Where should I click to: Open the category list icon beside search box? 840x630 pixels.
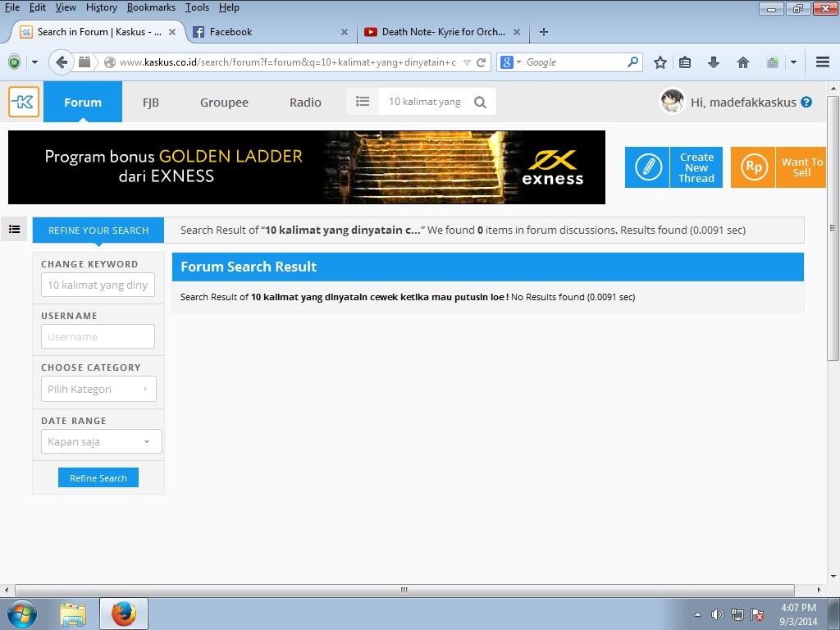pyautogui.click(x=363, y=101)
